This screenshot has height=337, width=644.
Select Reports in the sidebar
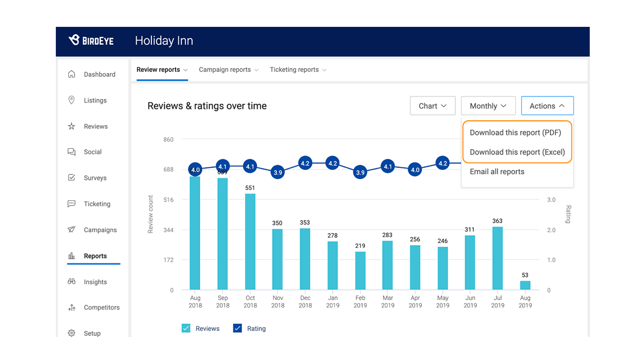click(95, 256)
